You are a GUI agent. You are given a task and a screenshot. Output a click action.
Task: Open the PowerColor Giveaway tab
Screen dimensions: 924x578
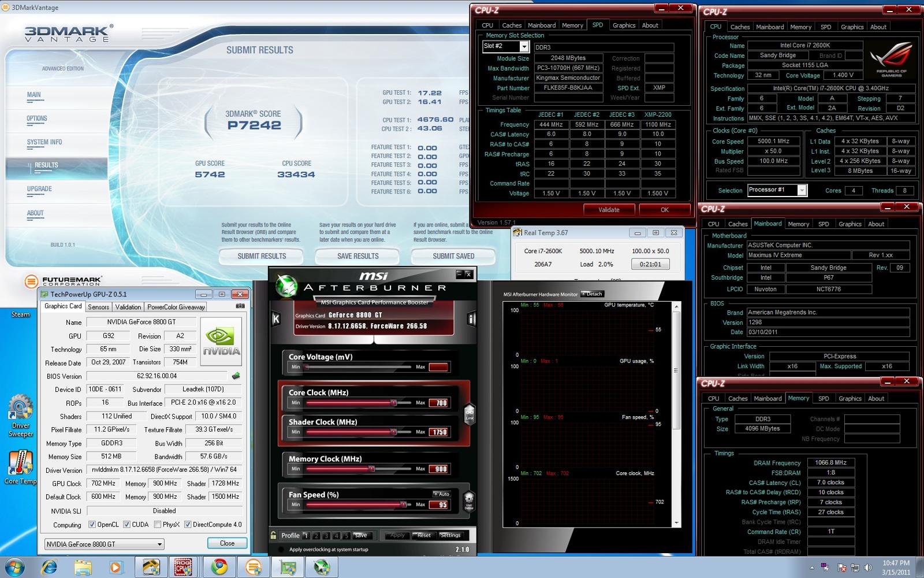point(176,307)
